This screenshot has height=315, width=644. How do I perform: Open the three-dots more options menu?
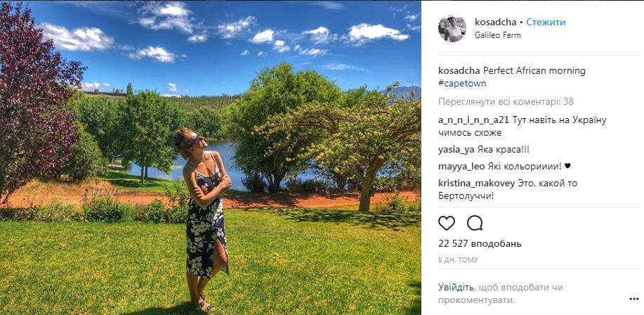(633, 299)
